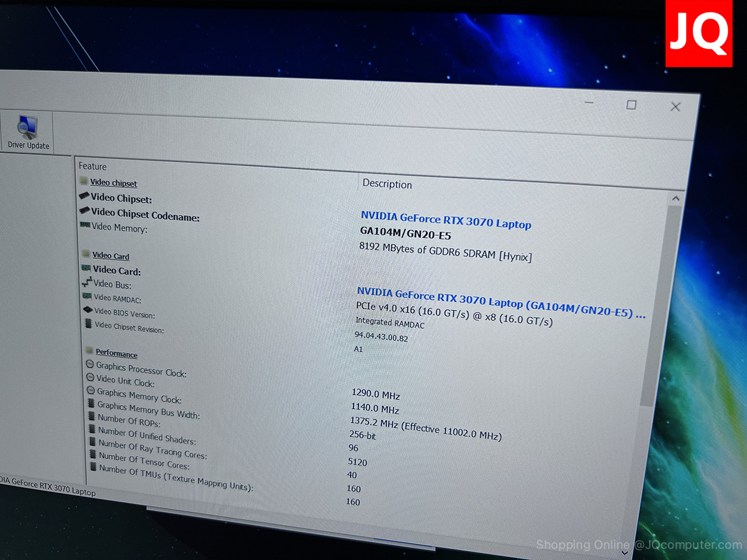
Task: Click the Video Unit Clock row icon
Action: [x=90, y=378]
